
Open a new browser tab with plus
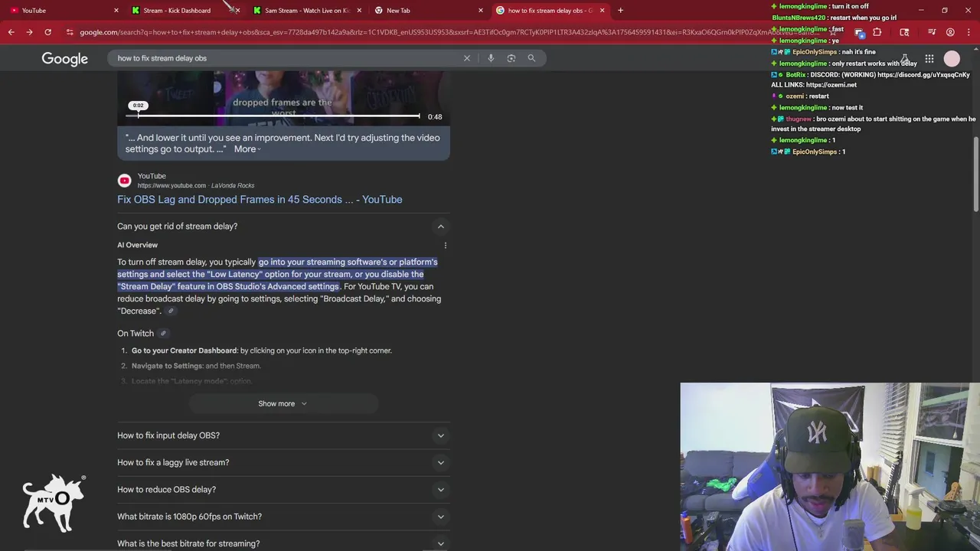620,11
